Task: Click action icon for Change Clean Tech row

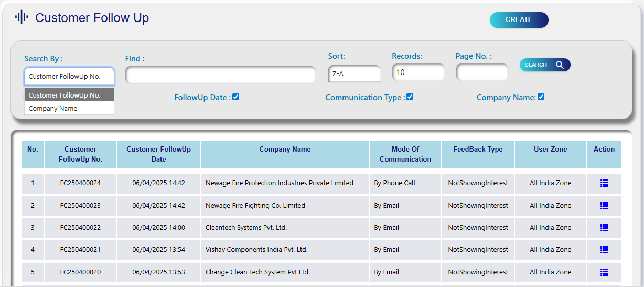Action: [604, 272]
